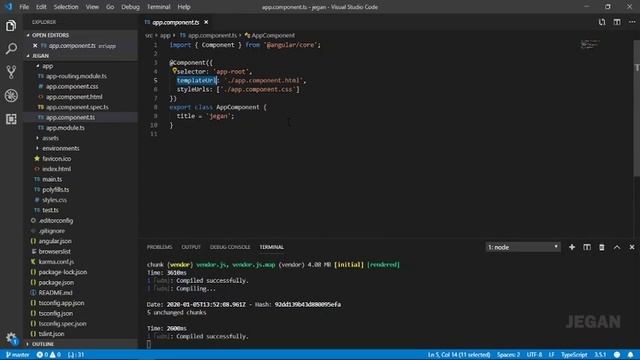This screenshot has width=640, height=360.
Task: Click the line and column position indicator
Action: (459, 355)
